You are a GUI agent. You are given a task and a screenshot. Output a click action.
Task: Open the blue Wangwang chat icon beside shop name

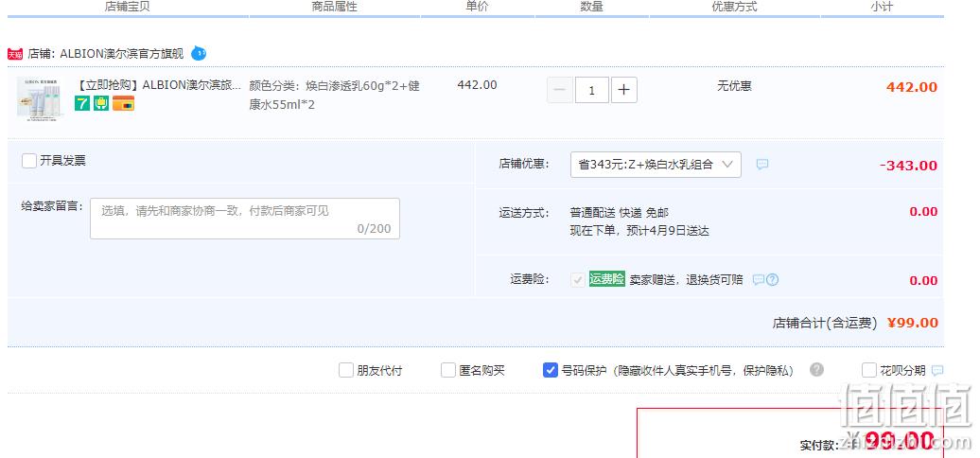coord(199,53)
